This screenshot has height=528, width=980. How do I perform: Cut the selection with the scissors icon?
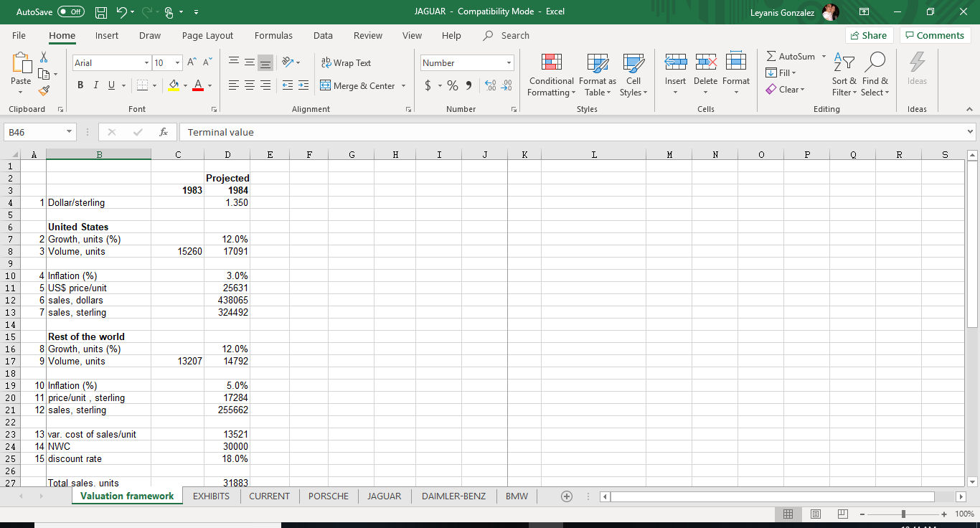click(x=44, y=57)
